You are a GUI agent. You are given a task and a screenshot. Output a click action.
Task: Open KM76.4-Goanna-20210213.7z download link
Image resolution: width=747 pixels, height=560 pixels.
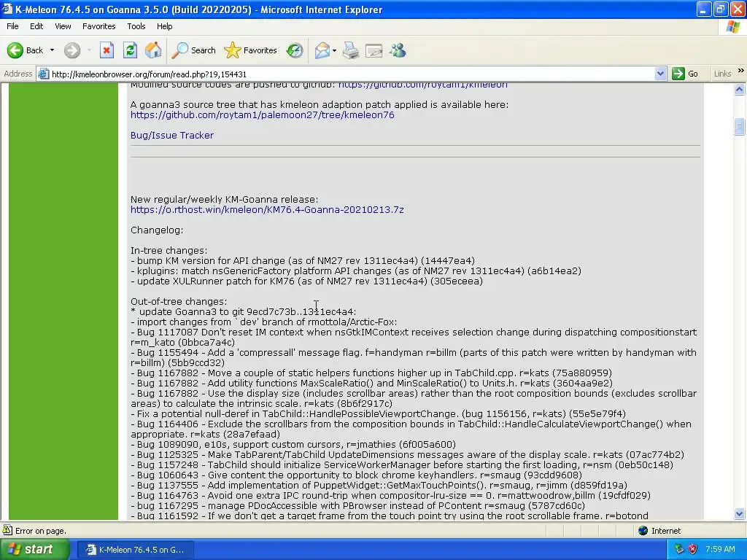(267, 209)
